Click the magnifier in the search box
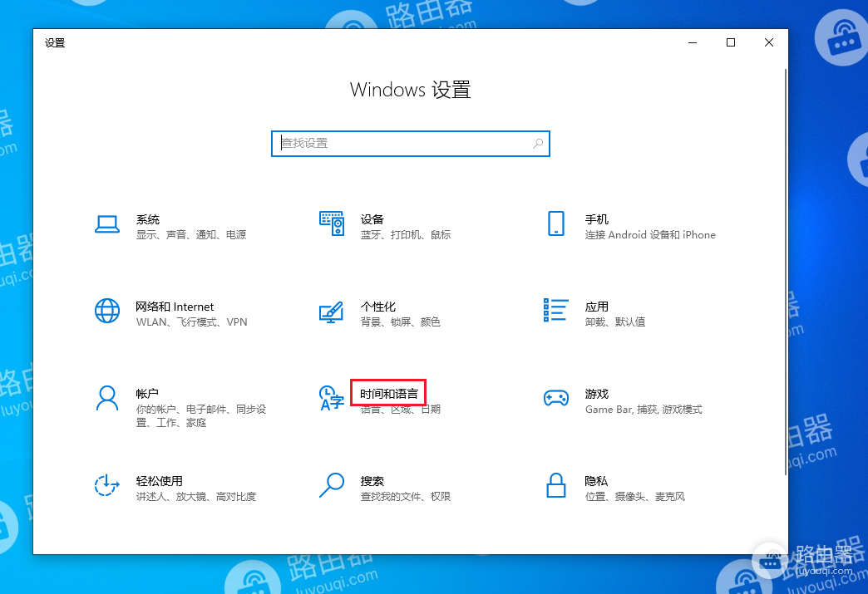The width and height of the screenshot is (868, 594). coord(538,144)
